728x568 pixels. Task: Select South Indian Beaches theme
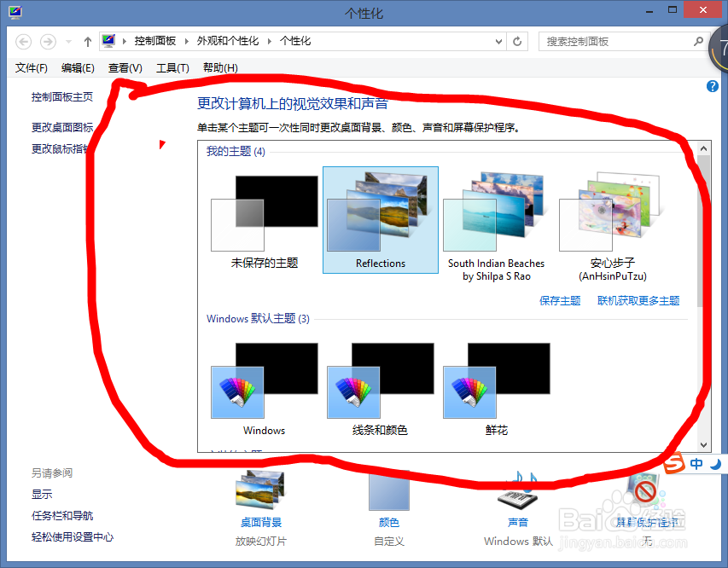[x=496, y=226]
